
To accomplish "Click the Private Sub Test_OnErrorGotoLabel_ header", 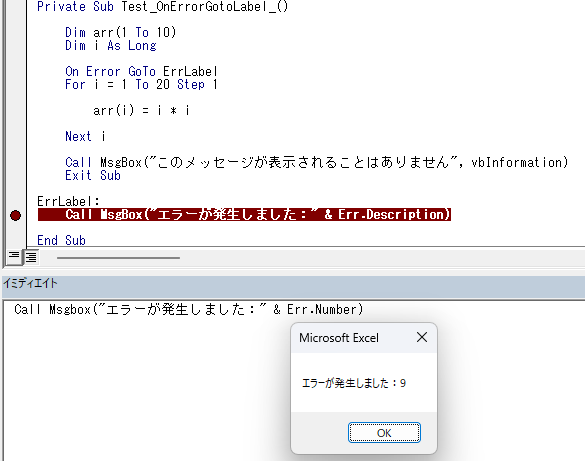I will point(162,6).
